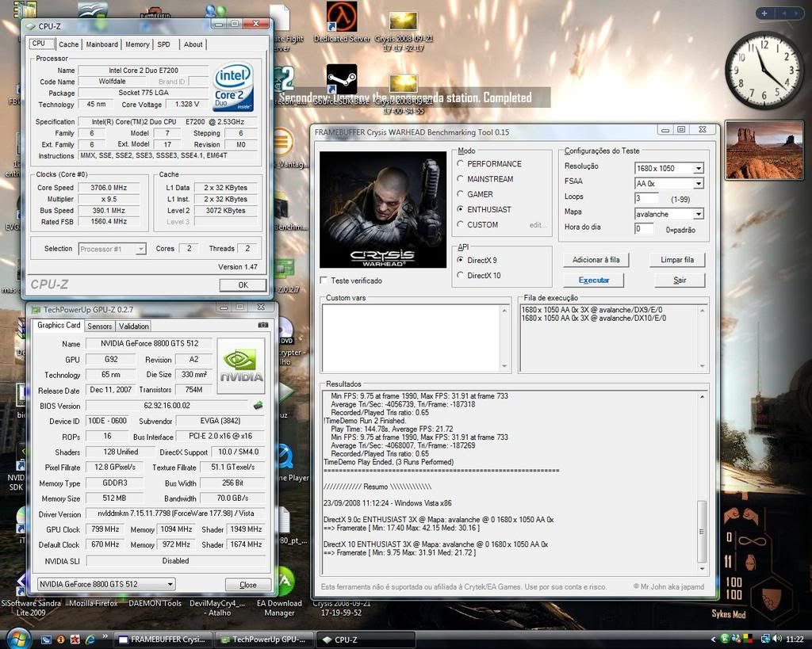Expand the Mapa avalanche dropdown

point(668,214)
